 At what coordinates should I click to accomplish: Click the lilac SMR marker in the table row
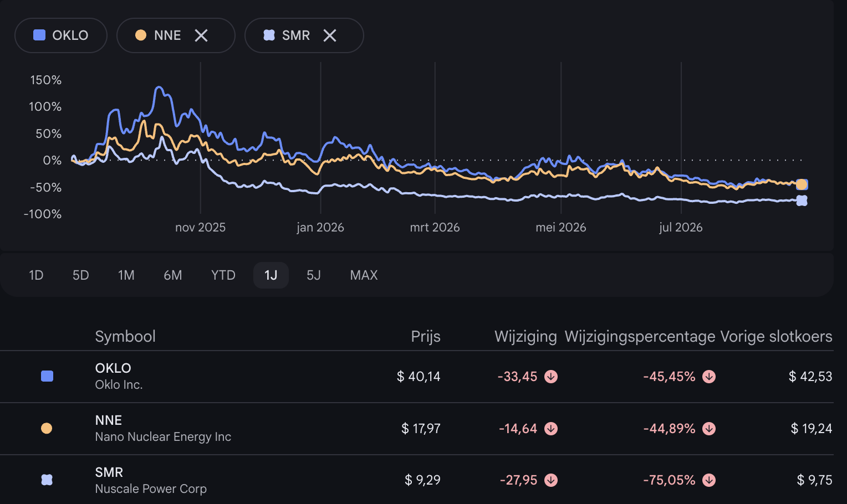click(x=47, y=480)
